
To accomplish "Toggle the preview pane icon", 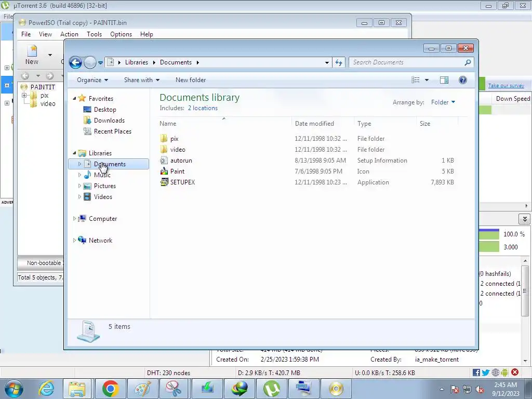I will 444,80.
